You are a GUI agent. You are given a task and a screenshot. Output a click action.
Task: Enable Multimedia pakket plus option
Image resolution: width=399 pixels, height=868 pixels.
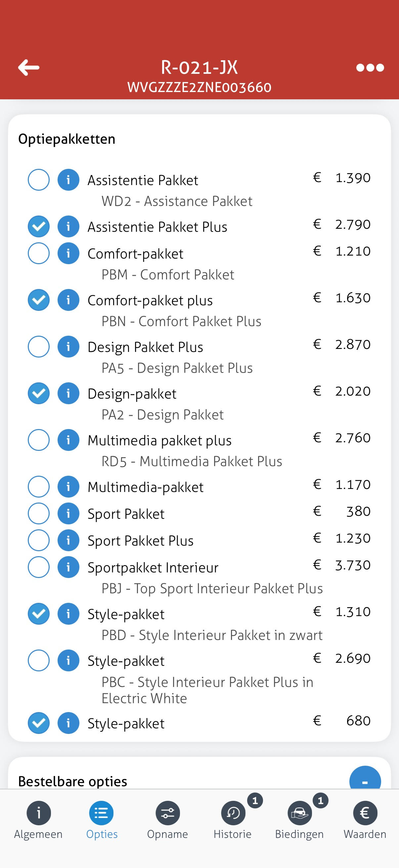pos(39,440)
